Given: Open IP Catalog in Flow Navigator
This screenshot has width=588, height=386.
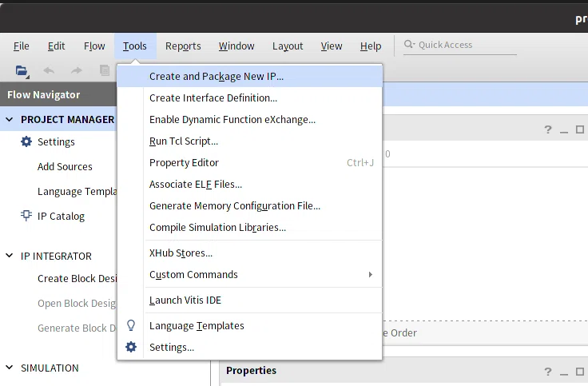Looking at the screenshot, I should tap(62, 216).
